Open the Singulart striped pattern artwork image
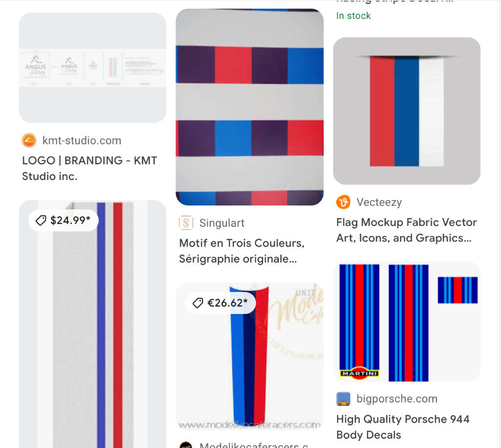Viewport: 501px width, 448px height. click(x=250, y=107)
